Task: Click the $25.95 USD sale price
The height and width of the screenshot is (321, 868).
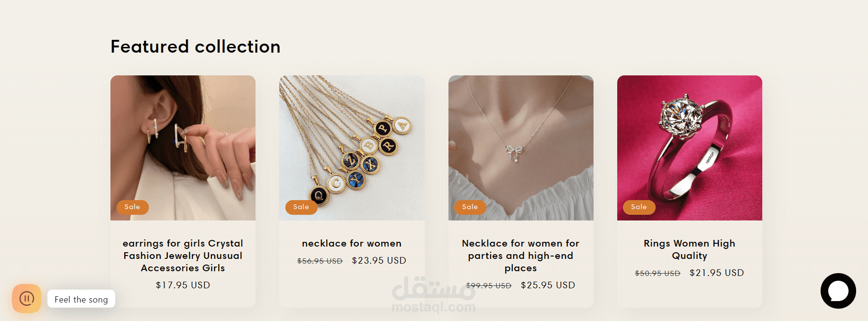Action: click(x=548, y=285)
